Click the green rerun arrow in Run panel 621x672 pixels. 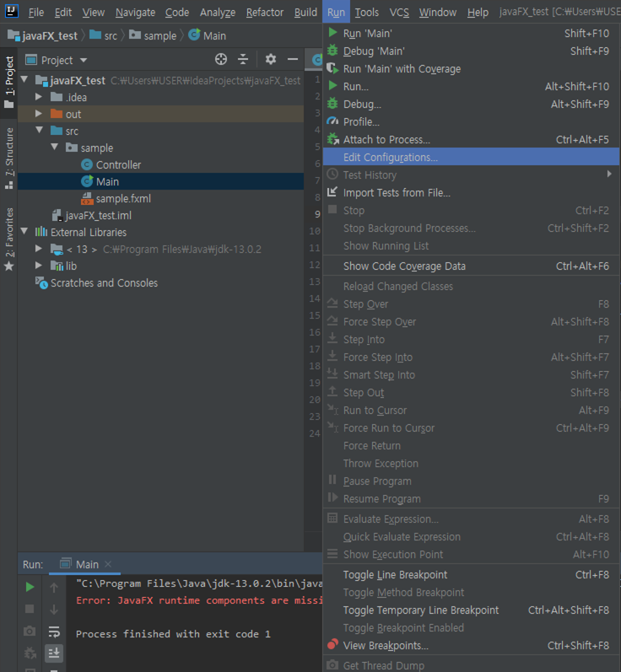30,587
